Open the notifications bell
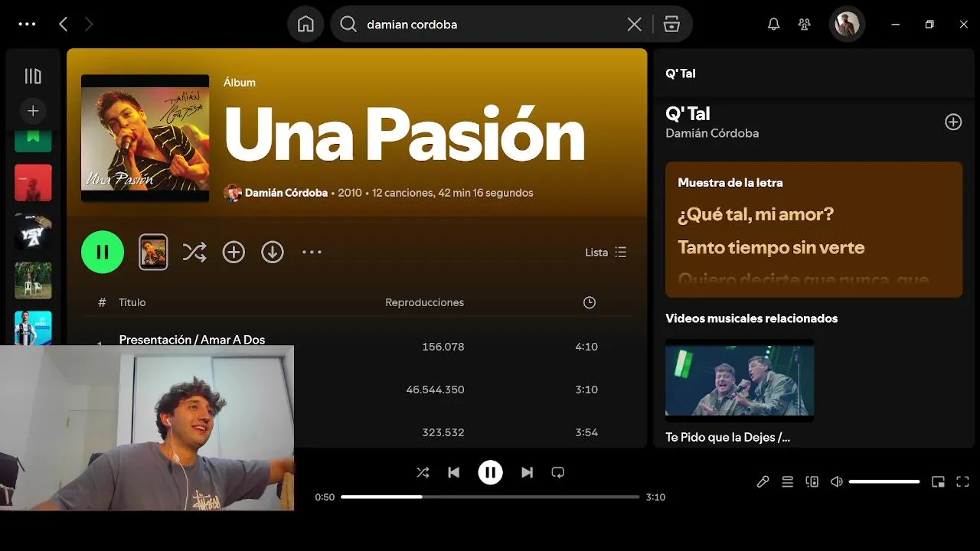The width and height of the screenshot is (980, 551). point(774,24)
